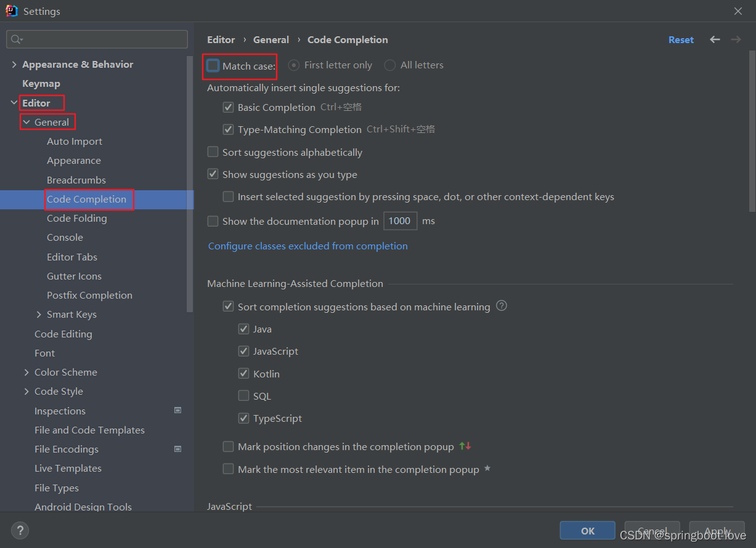
Task: Open Font settings
Action: pos(44,353)
